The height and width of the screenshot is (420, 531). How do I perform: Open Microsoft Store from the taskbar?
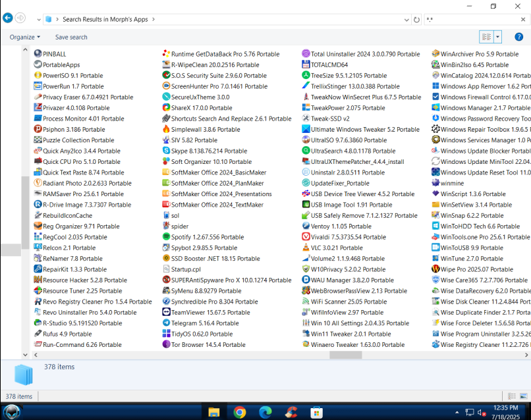point(317,412)
